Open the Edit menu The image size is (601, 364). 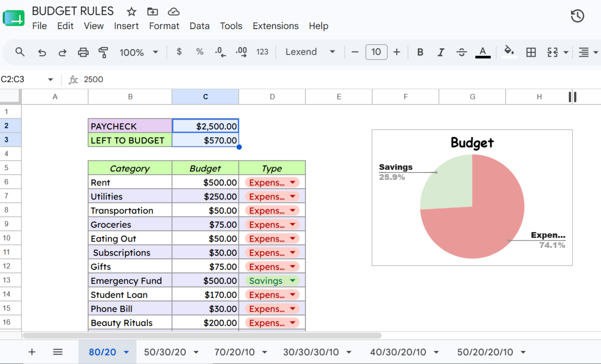point(65,26)
